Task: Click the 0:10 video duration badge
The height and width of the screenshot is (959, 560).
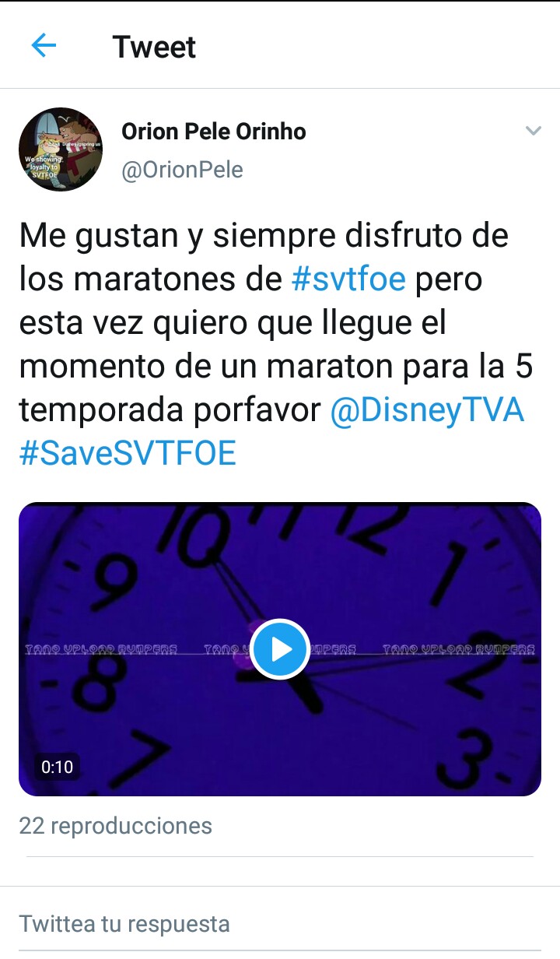Action: [57, 767]
